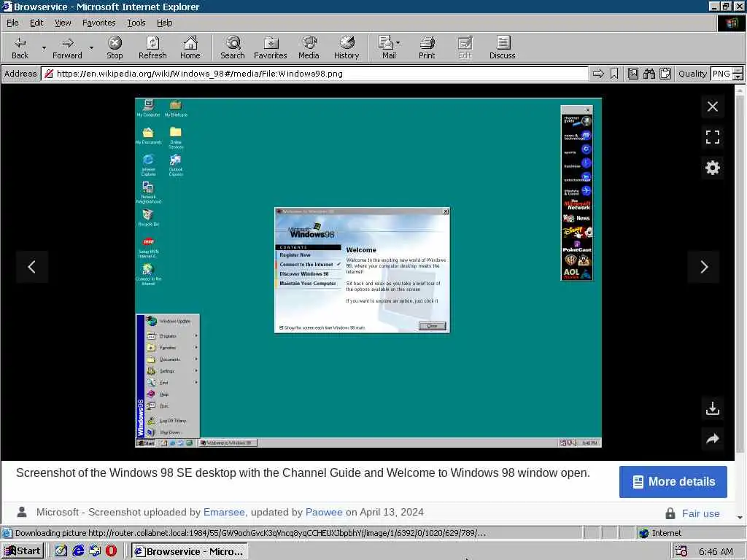Open the image viewer settings gear
747x560 pixels.
pos(713,168)
